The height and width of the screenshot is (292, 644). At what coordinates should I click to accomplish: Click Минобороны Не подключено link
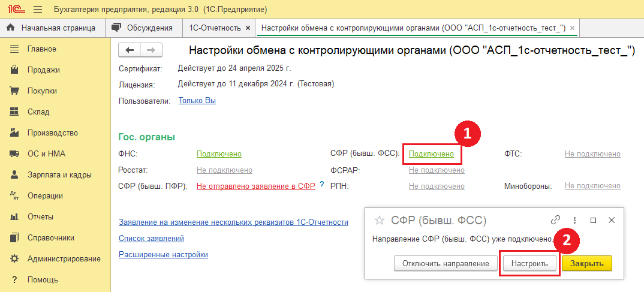click(x=592, y=186)
